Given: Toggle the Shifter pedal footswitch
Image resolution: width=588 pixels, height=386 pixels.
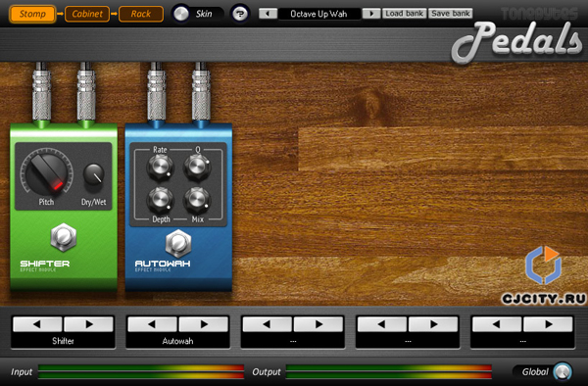Looking at the screenshot, I should click(64, 237).
